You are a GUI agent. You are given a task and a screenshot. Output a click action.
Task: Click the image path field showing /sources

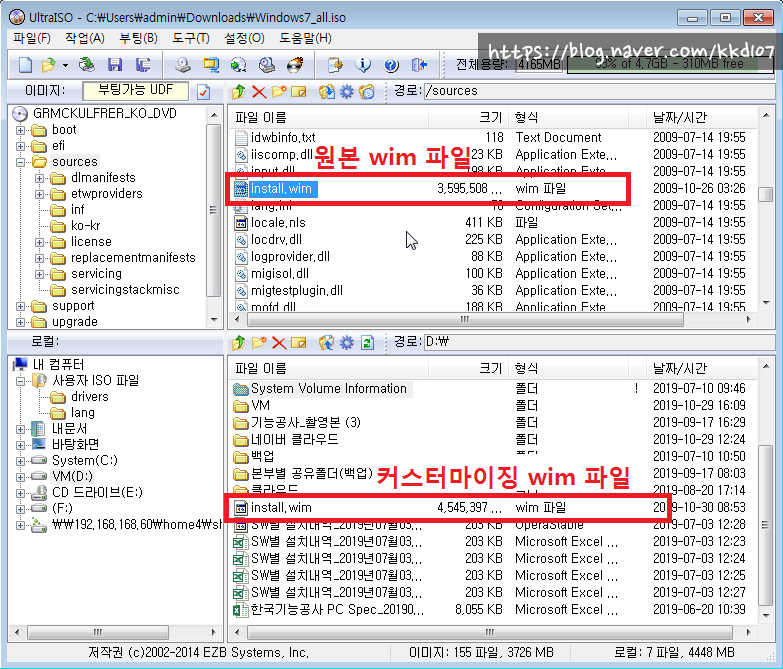598,91
